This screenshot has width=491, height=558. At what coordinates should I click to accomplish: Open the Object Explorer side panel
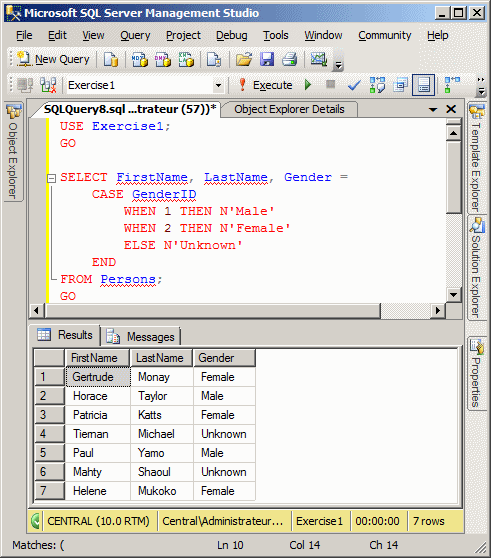(x=13, y=152)
